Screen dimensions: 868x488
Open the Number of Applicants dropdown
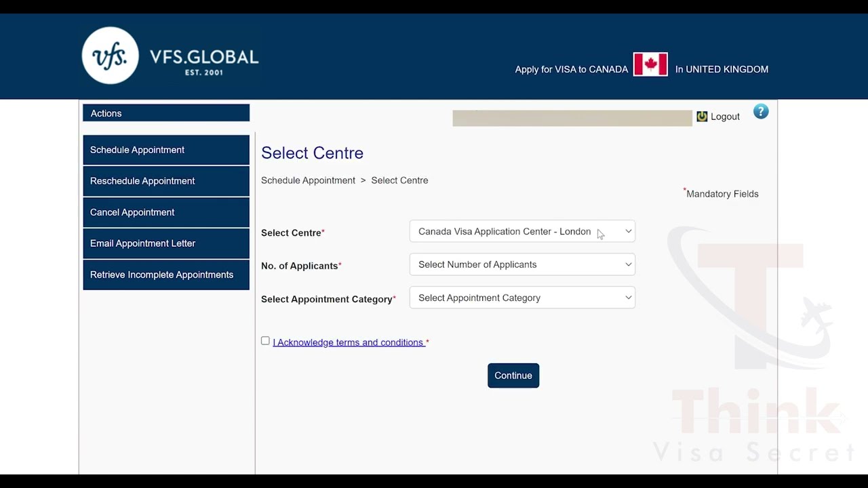pos(522,264)
